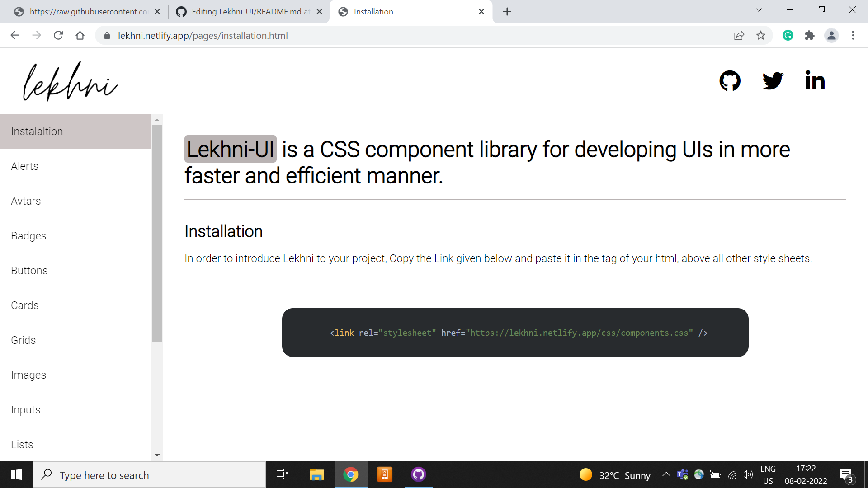This screenshot has width=868, height=488.
Task: Open the GitHub icon in the page header
Action: tap(730, 81)
